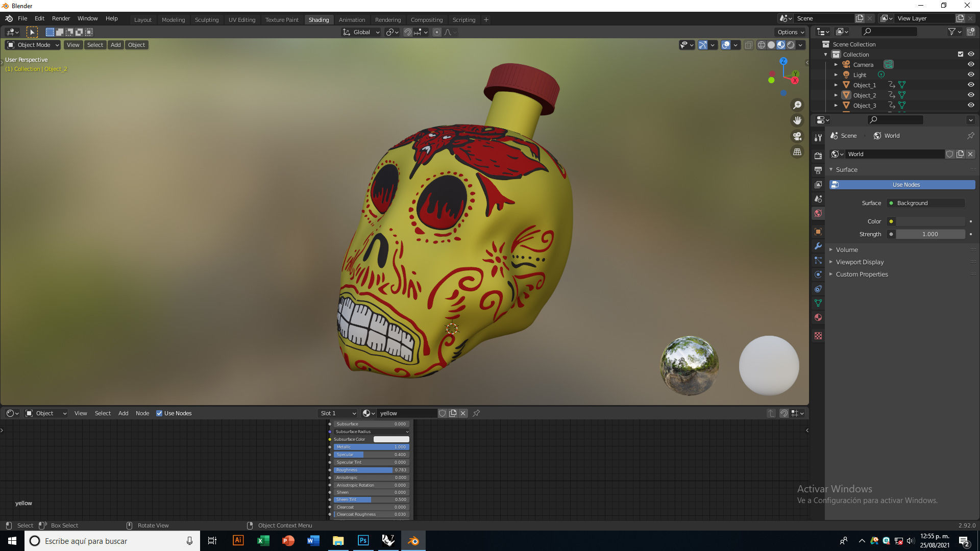Select rendered viewport shading icon
The width and height of the screenshot is (980, 551).
point(791,45)
